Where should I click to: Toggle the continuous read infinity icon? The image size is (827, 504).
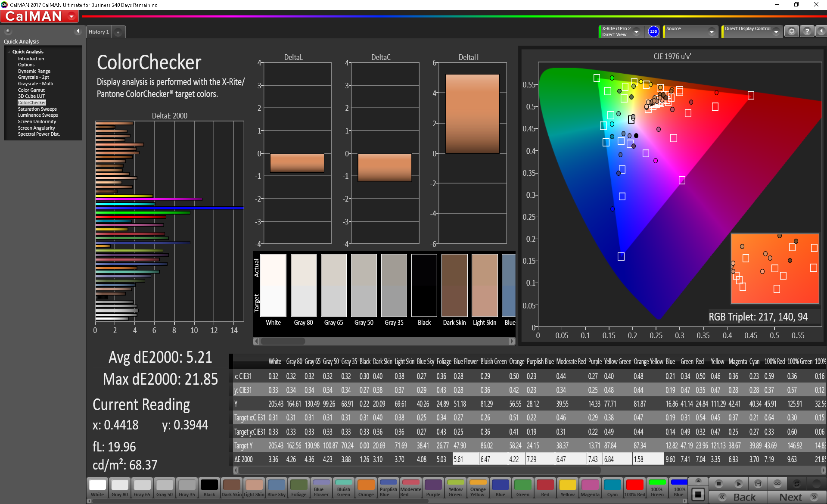(777, 484)
